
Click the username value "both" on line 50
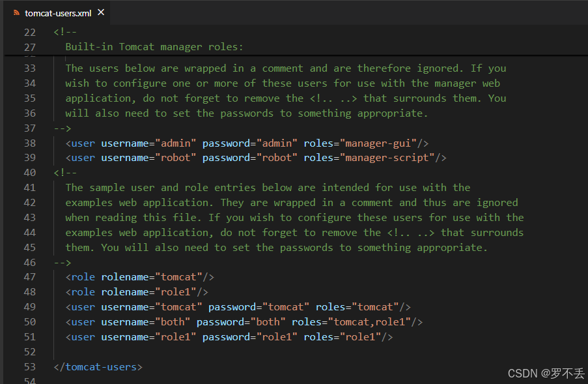click(x=173, y=322)
